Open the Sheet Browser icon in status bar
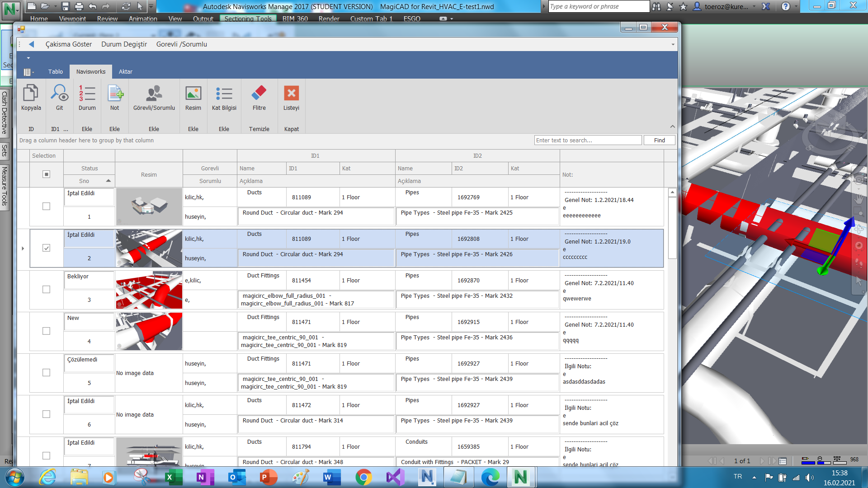Screen dimensions: 868x488 783,461
